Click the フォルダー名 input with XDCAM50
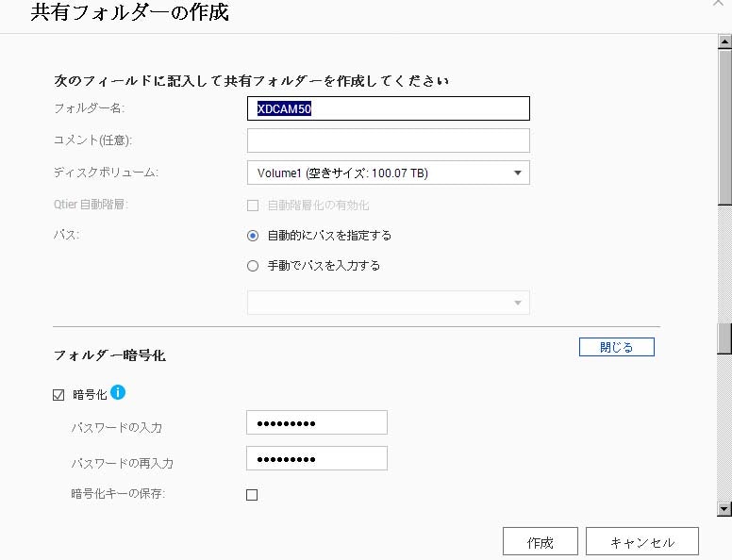This screenshot has height=560, width=732. coord(389,108)
